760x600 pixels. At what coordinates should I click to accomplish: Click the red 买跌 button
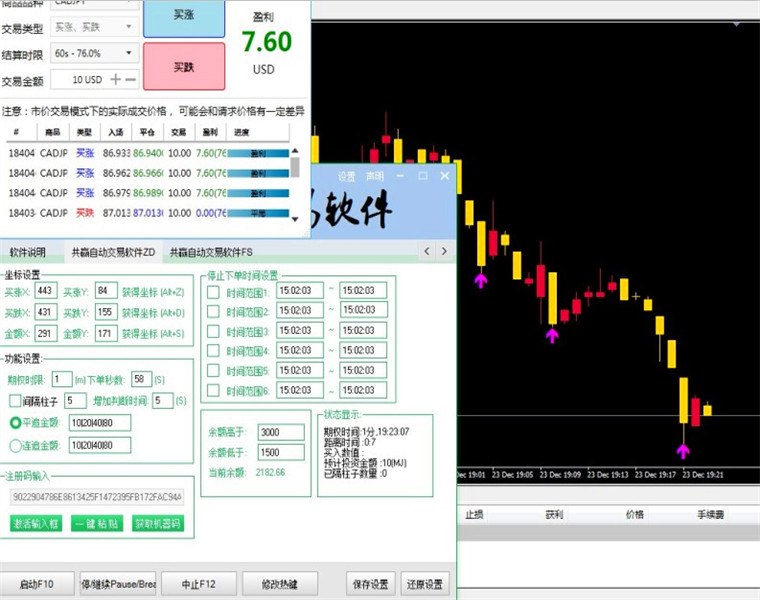click(x=184, y=66)
